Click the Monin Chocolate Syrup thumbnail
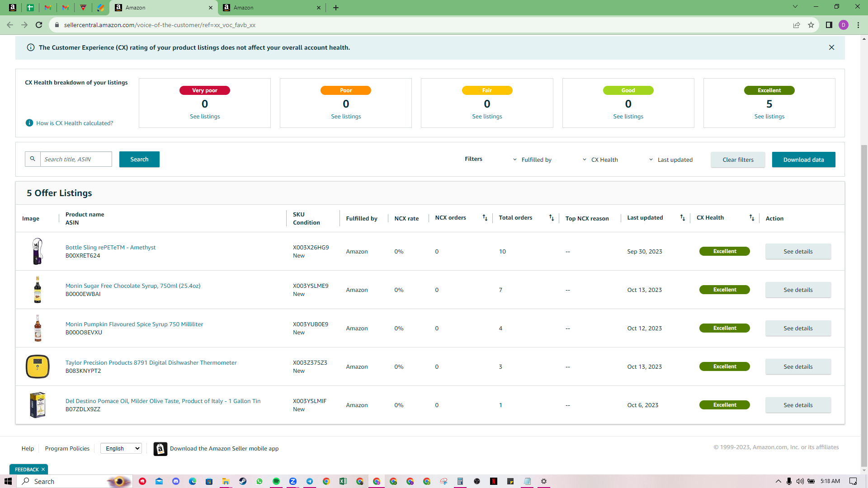 coord(38,290)
